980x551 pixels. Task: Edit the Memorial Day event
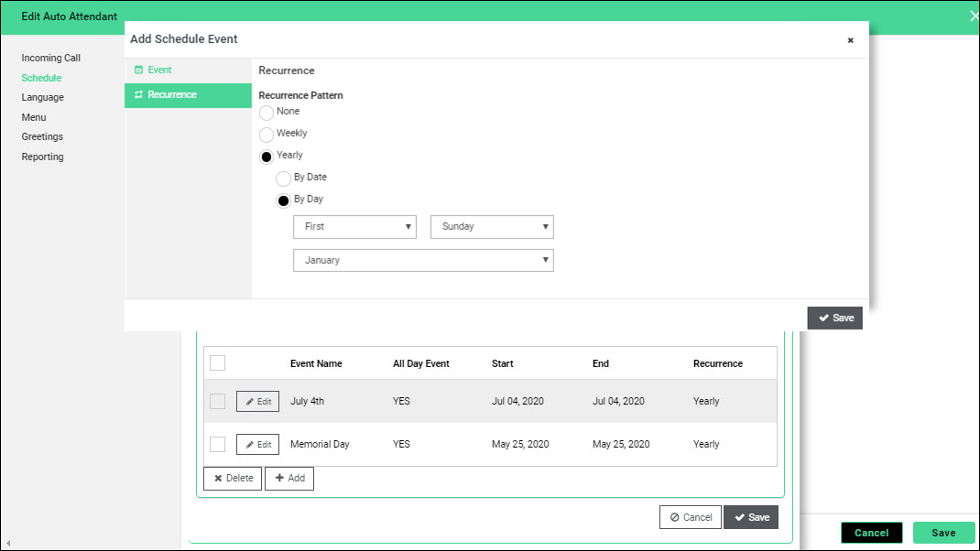coord(257,445)
